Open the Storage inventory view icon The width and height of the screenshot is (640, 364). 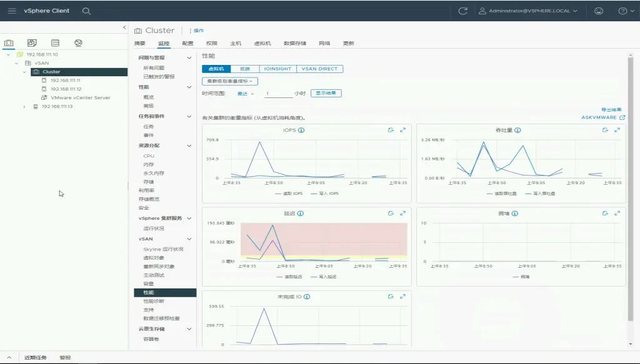click(55, 43)
